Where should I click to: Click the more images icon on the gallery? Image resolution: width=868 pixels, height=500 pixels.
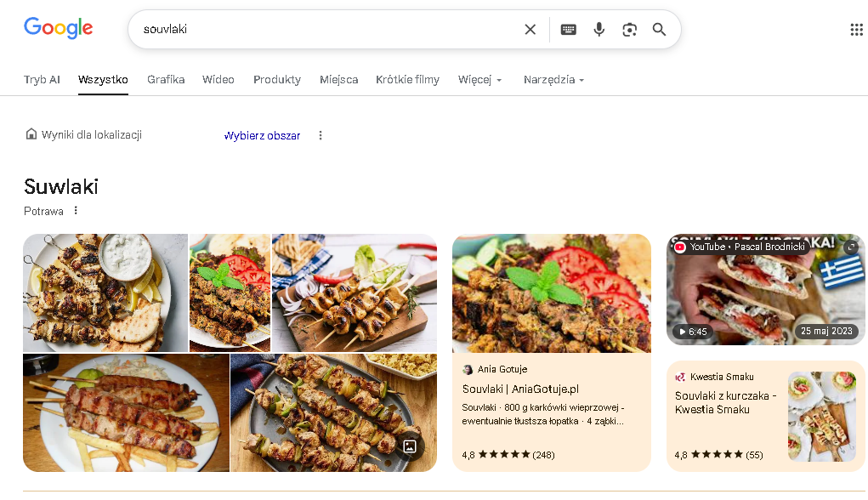410,446
